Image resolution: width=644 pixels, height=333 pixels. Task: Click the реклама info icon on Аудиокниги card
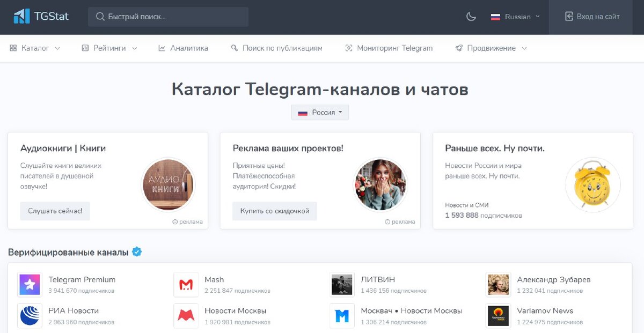175,222
